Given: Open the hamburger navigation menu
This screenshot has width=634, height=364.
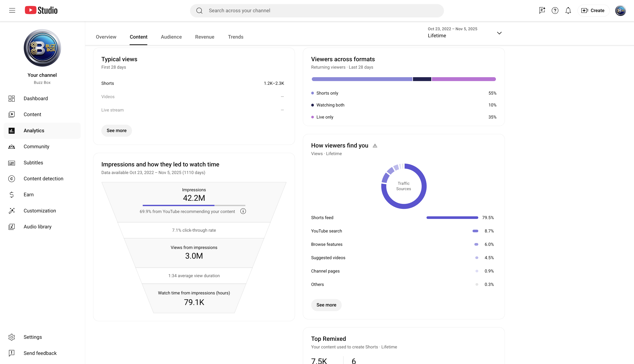Looking at the screenshot, I should pos(12,11).
